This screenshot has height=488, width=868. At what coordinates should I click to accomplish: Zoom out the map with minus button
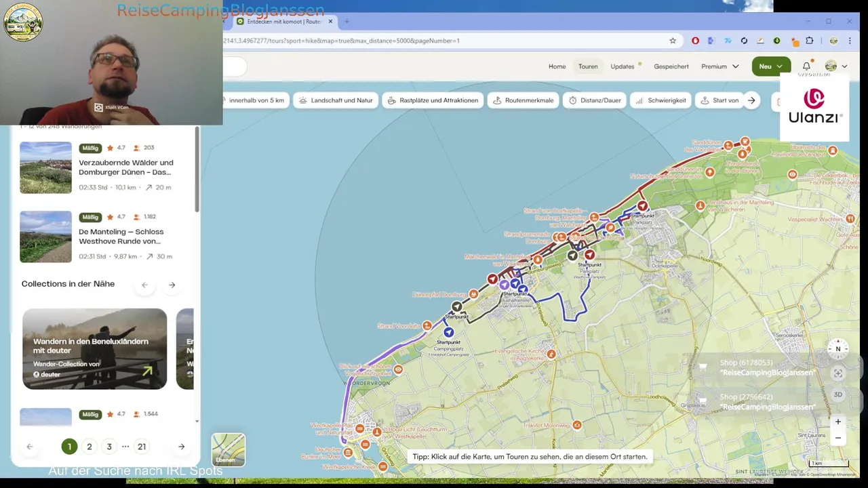click(x=838, y=438)
